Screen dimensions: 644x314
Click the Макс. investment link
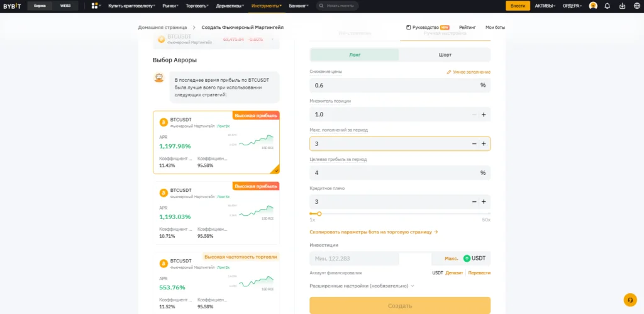[451, 259]
